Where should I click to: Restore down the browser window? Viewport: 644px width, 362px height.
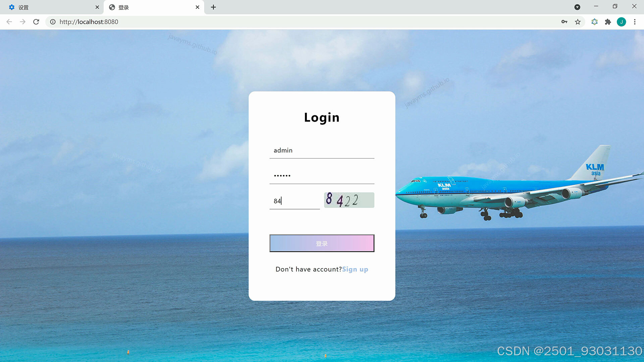click(x=615, y=6)
